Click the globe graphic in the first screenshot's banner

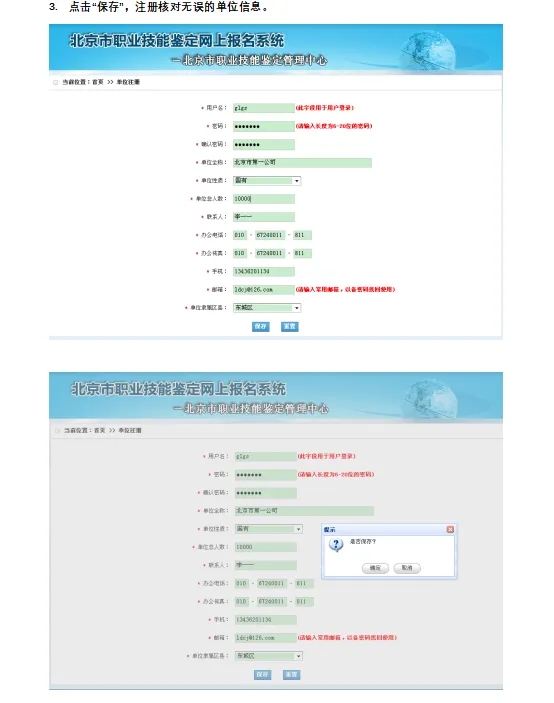(426, 49)
